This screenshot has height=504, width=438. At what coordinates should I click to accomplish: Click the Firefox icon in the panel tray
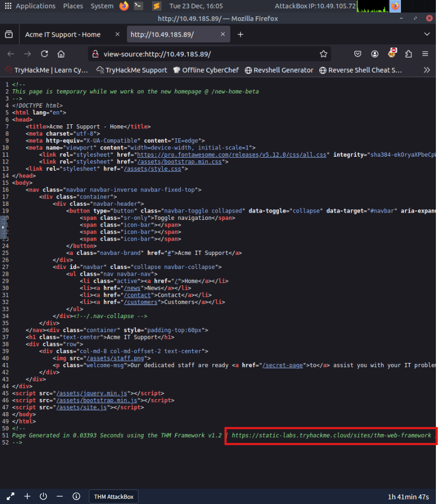point(395,6)
